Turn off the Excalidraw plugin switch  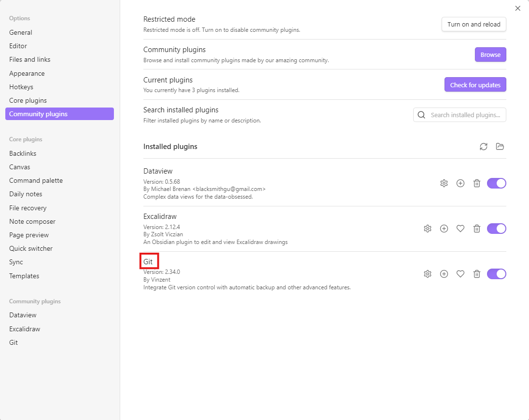(x=496, y=229)
